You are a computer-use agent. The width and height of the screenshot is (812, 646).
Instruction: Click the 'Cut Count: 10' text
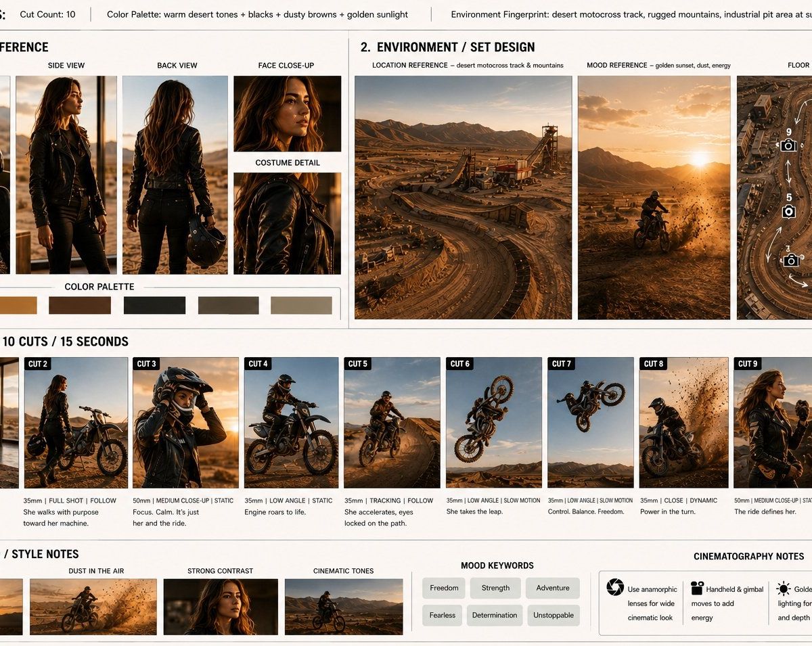click(47, 14)
